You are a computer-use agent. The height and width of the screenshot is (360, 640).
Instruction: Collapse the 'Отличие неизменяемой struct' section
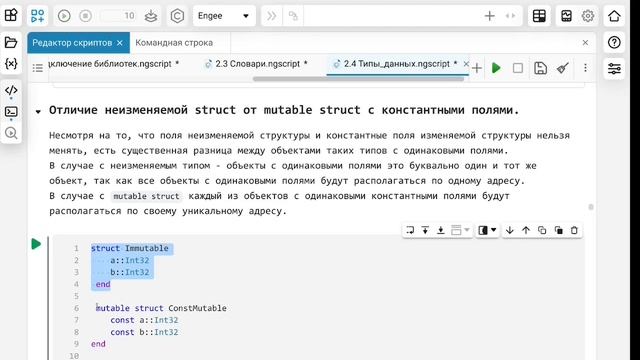[38, 111]
